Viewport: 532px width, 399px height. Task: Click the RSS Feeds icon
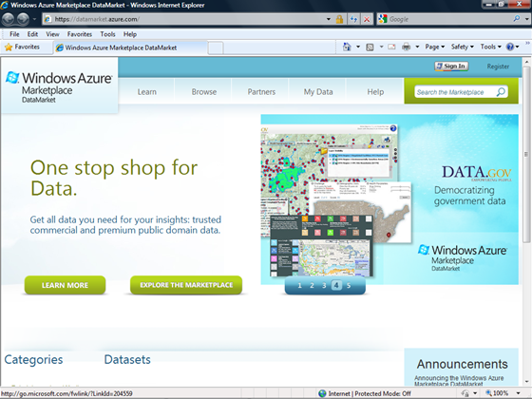point(370,47)
